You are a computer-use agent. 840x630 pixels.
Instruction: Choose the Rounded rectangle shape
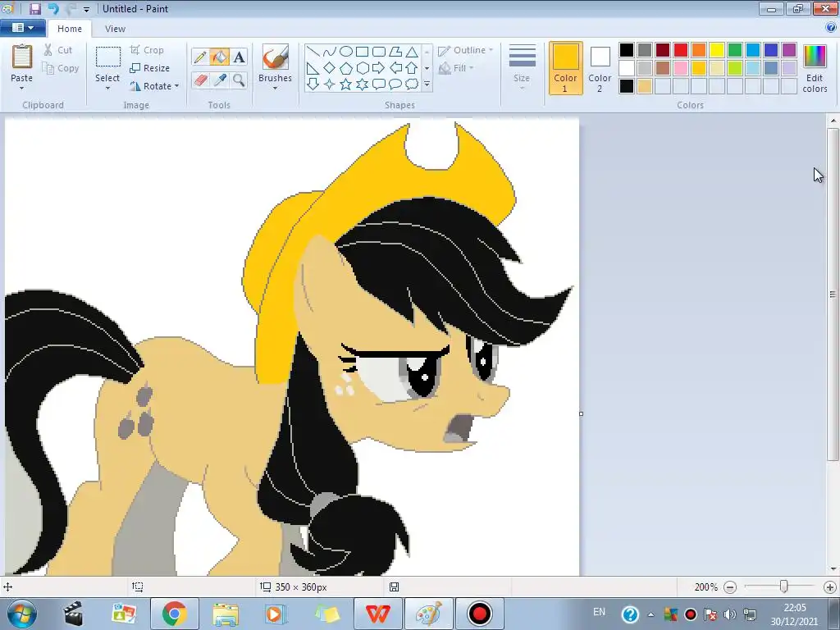pos(379,52)
